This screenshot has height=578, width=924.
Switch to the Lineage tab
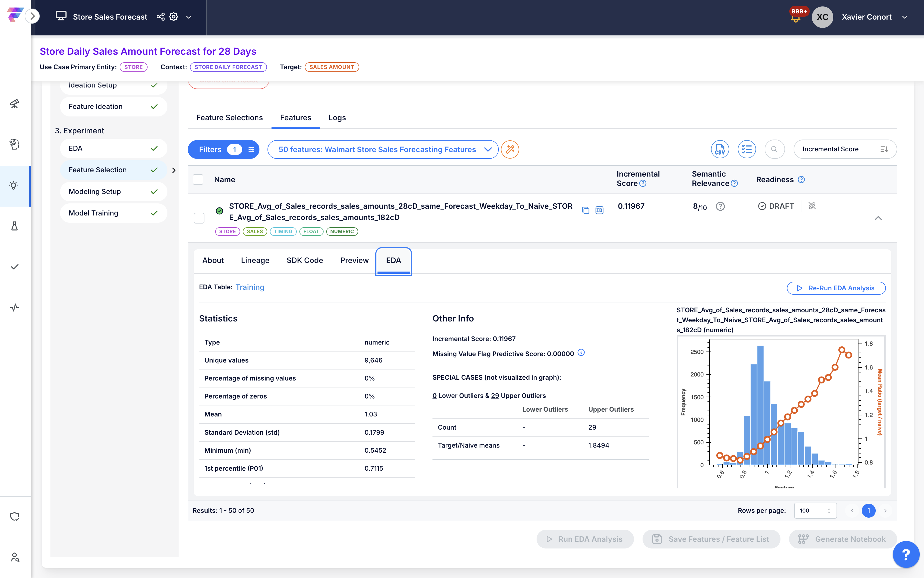click(x=255, y=260)
